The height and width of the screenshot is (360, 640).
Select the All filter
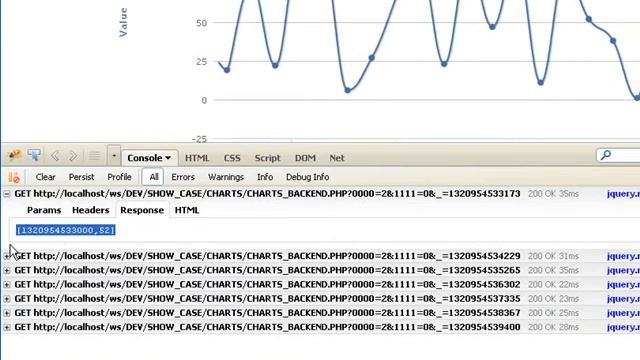pos(153,177)
